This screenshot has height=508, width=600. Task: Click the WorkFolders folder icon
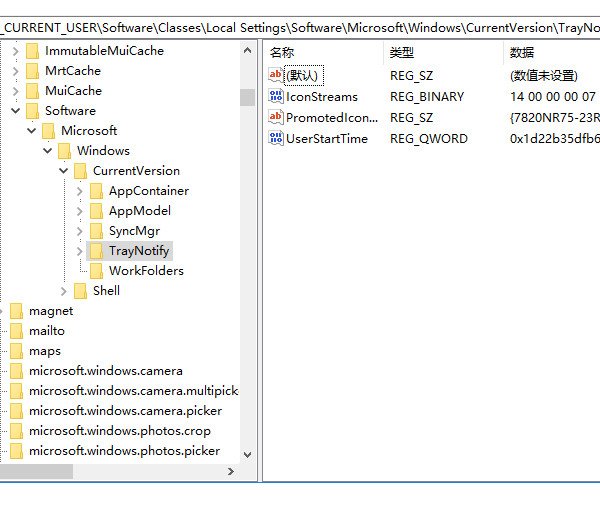point(96,271)
